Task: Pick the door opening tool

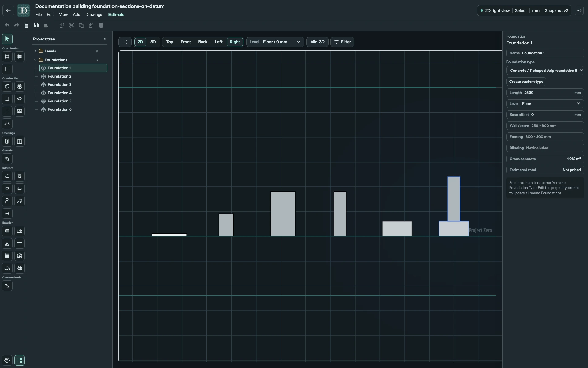Action: pyautogui.click(x=7, y=141)
